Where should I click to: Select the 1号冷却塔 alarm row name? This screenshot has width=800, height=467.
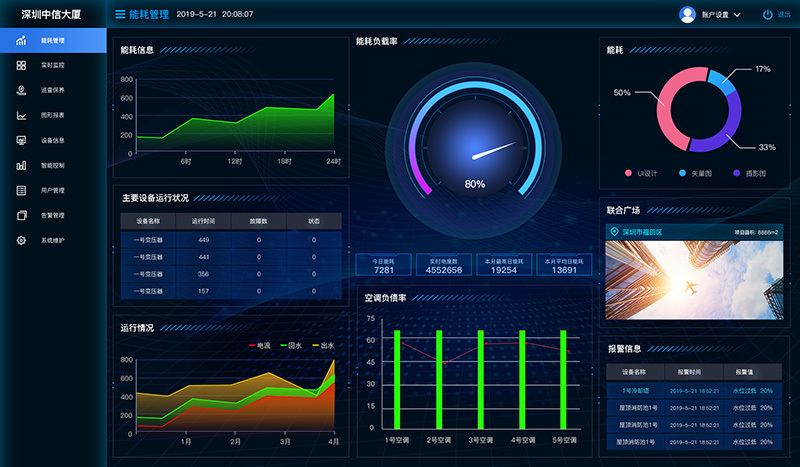(635, 391)
